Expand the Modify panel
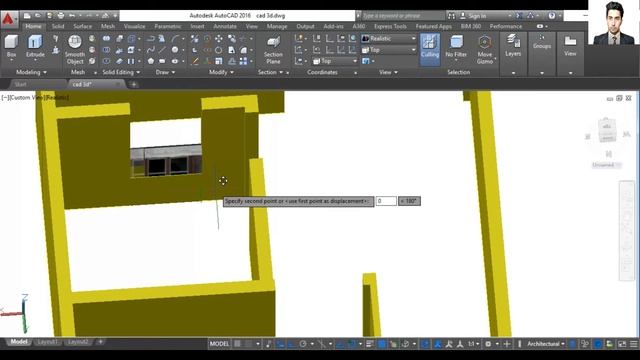The height and width of the screenshot is (360, 640). (x=221, y=72)
